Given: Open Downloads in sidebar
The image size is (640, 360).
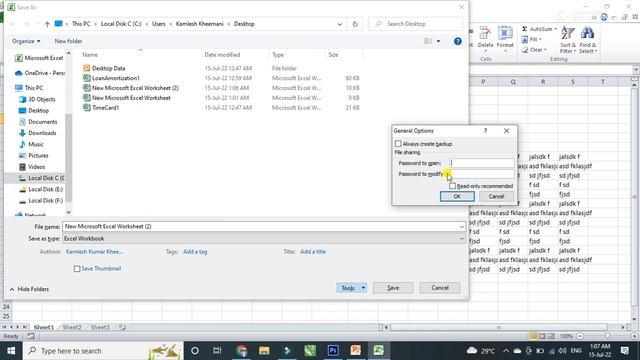Looking at the screenshot, I should [42, 133].
